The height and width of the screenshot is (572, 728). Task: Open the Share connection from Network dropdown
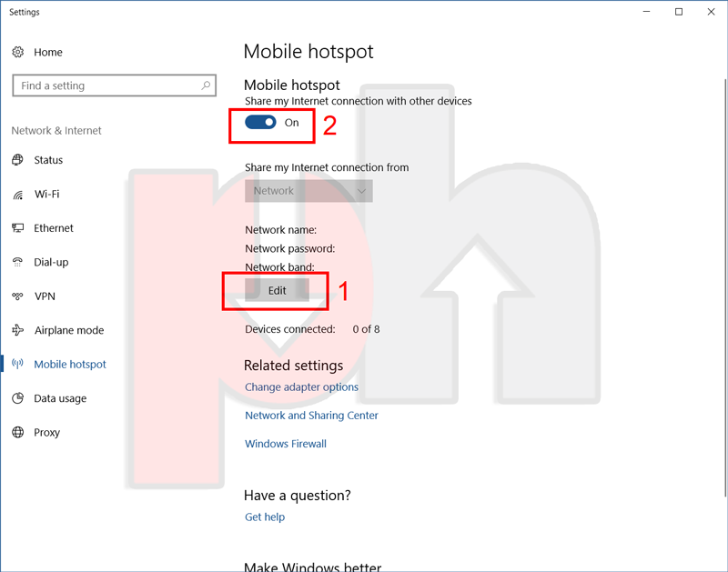click(x=308, y=191)
